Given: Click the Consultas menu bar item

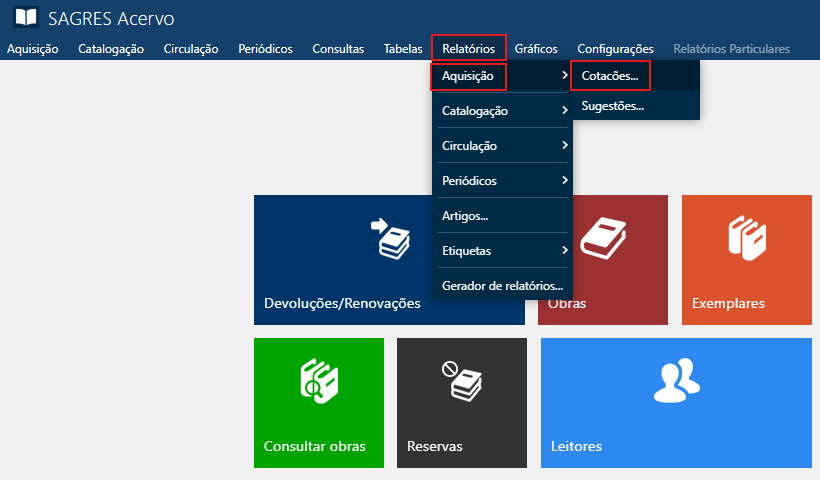Looking at the screenshot, I should point(338,48).
